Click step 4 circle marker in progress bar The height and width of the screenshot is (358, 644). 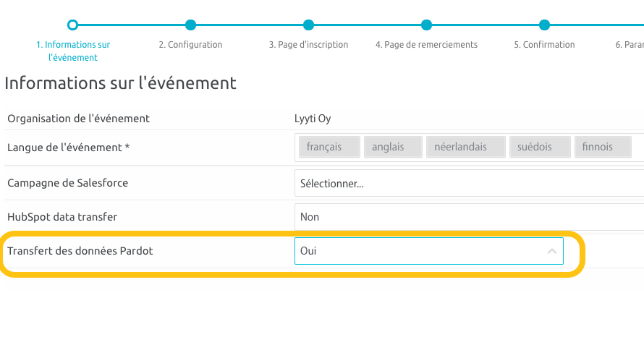pos(426,25)
